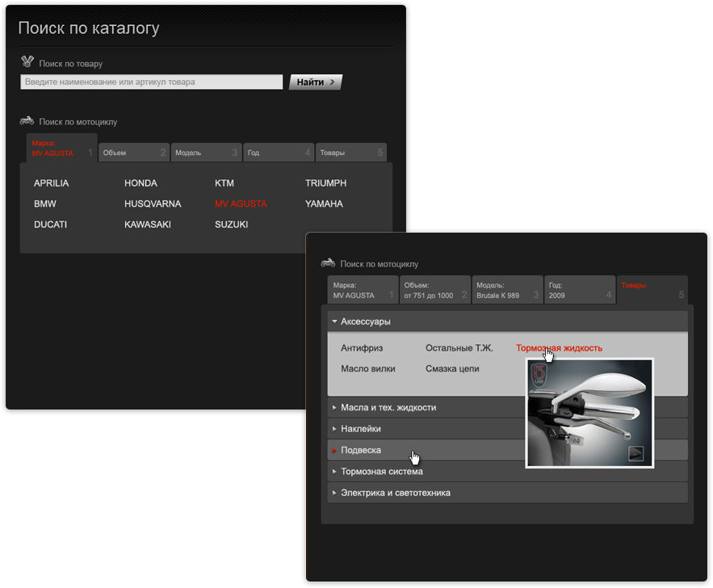Open the Товары tab in the brand panel
The width and height of the screenshot is (713, 588).
click(x=350, y=153)
